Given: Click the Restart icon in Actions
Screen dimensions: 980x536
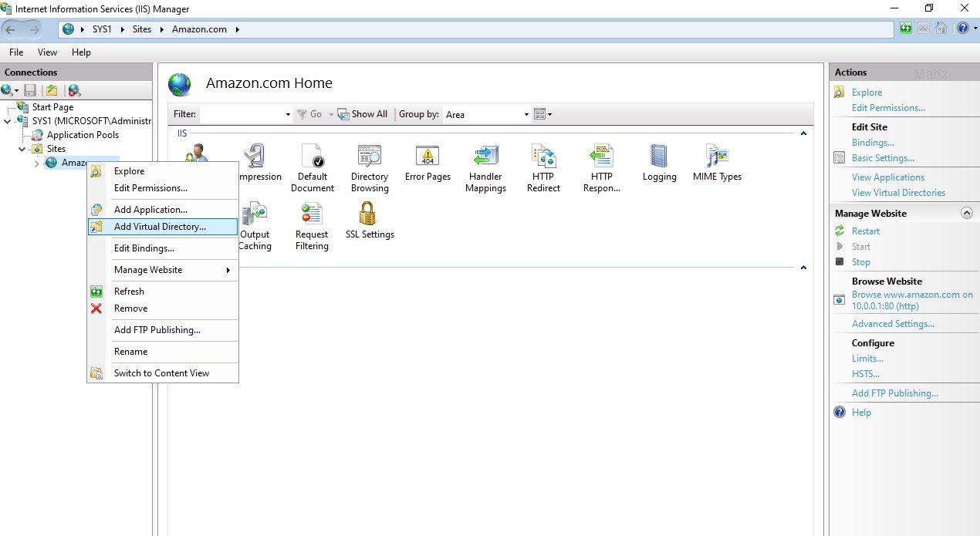Looking at the screenshot, I should pyautogui.click(x=840, y=231).
